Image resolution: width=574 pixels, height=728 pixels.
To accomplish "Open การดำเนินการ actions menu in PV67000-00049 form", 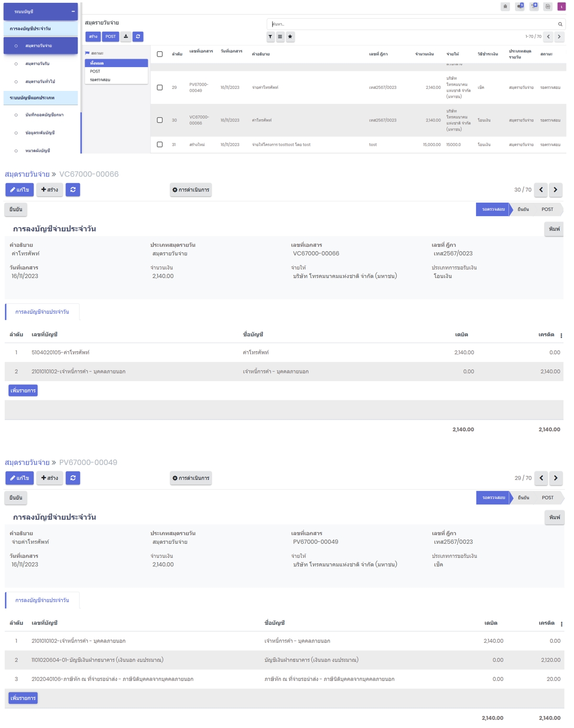I will [x=191, y=478].
